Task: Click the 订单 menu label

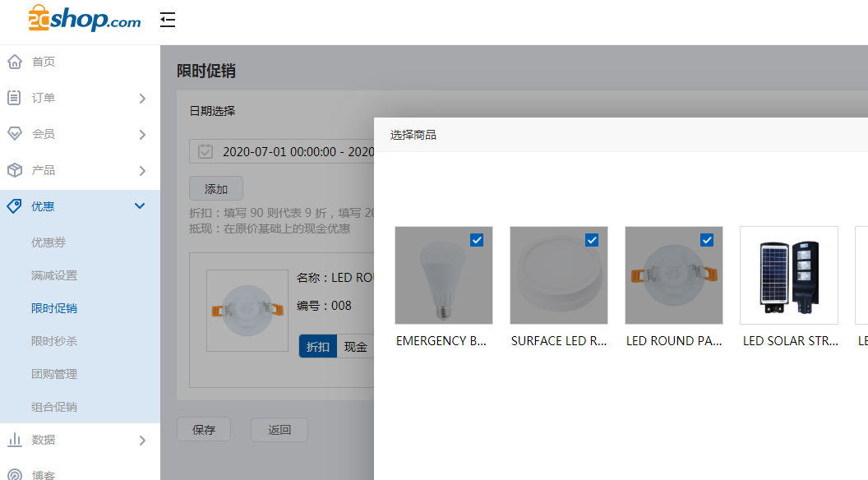Action: pos(44,98)
